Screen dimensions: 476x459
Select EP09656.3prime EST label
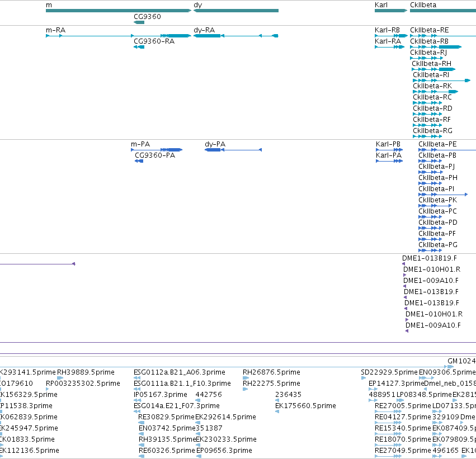[x=224, y=451]
